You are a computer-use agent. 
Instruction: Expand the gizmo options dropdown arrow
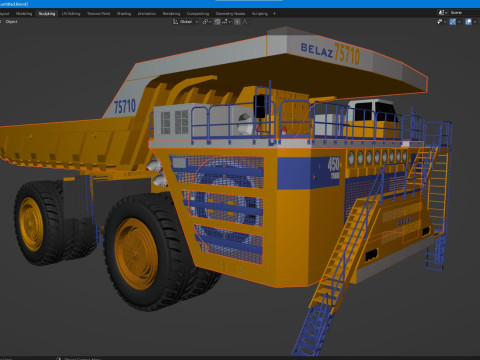459,22
